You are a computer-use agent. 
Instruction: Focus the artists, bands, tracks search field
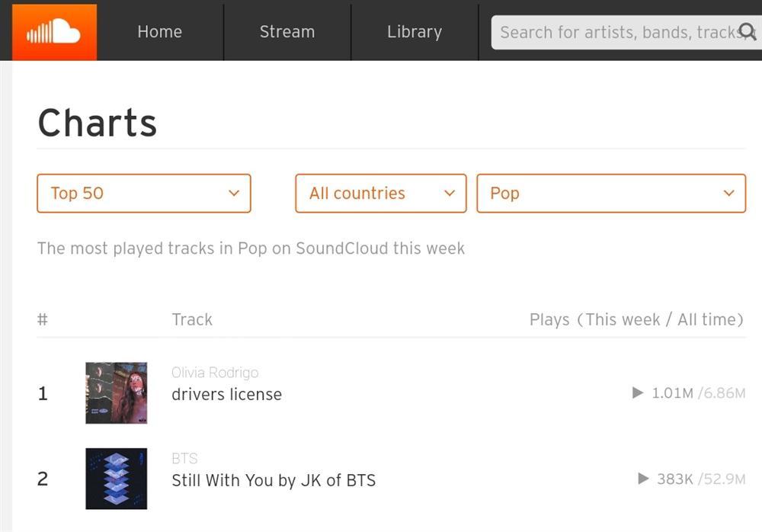click(x=617, y=32)
